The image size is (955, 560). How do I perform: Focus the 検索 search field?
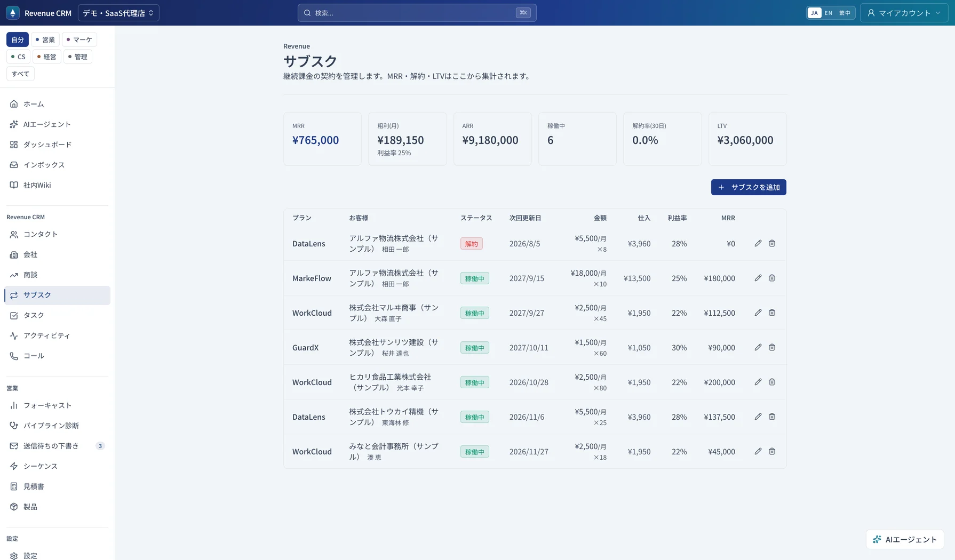[417, 13]
